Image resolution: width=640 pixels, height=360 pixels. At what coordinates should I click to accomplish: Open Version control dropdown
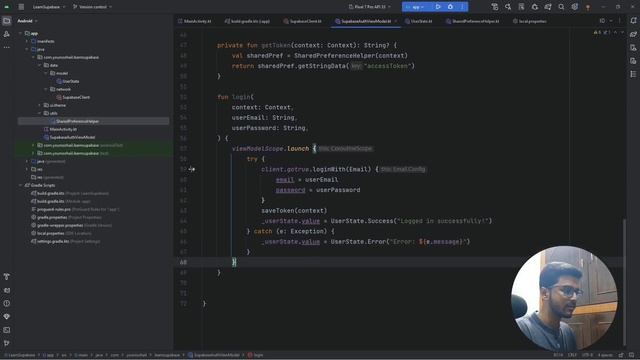92,7
